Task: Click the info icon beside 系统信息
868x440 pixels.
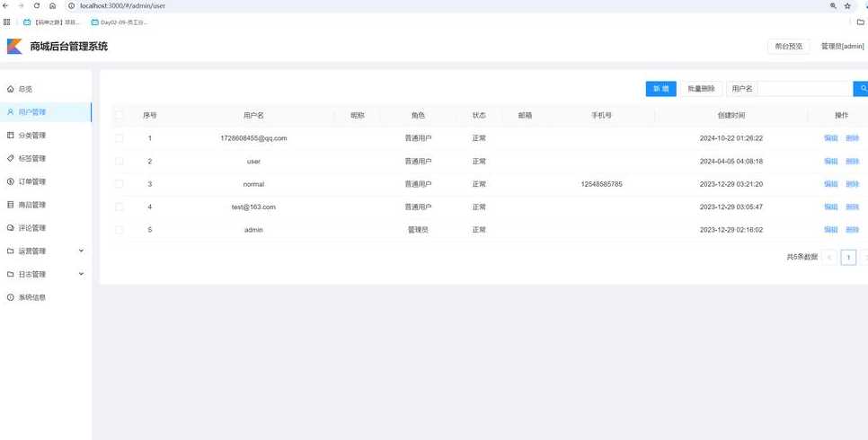Action: click(x=10, y=297)
